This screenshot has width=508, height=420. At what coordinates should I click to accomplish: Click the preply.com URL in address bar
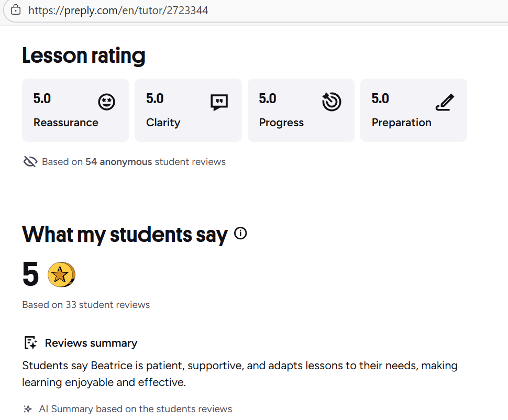(x=118, y=10)
